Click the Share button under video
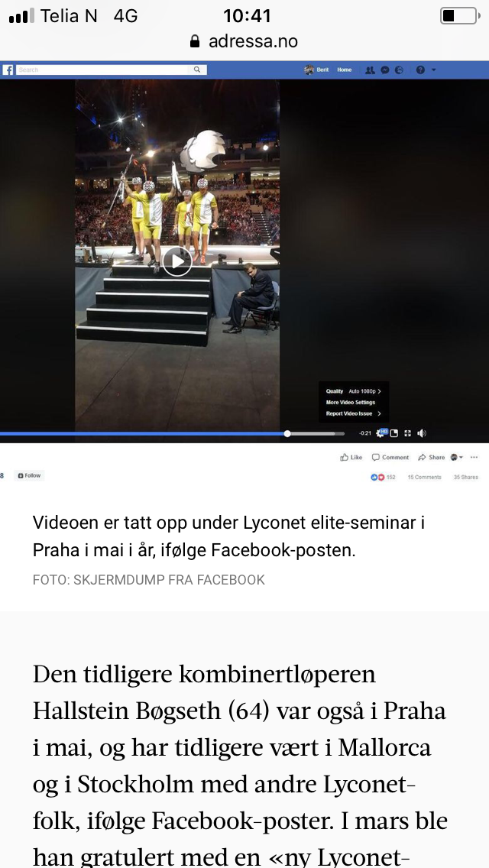 tap(432, 457)
